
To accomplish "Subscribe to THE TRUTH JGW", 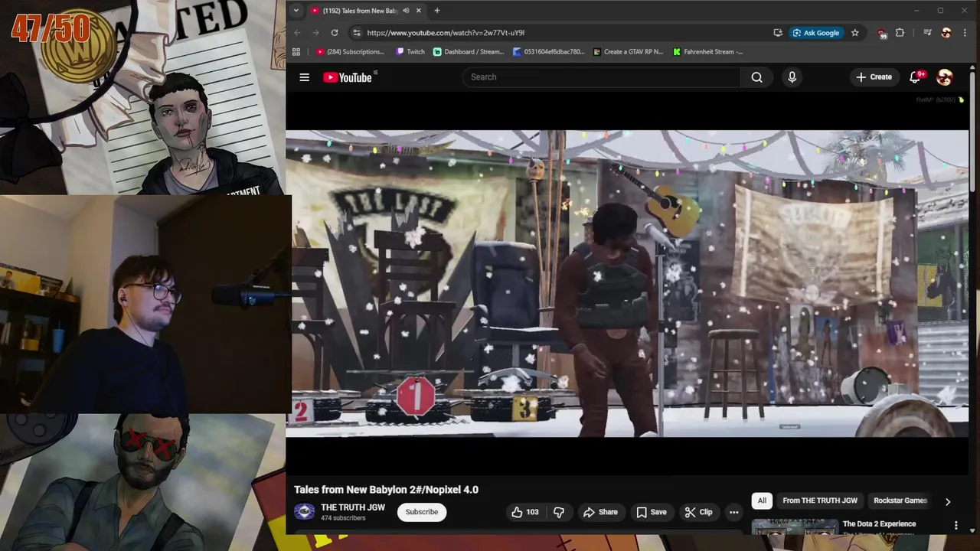I will 422,512.
